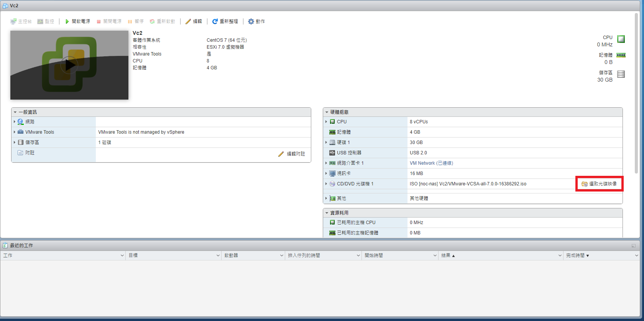
Task: Click the 8 vCPUs value
Action: (419, 122)
